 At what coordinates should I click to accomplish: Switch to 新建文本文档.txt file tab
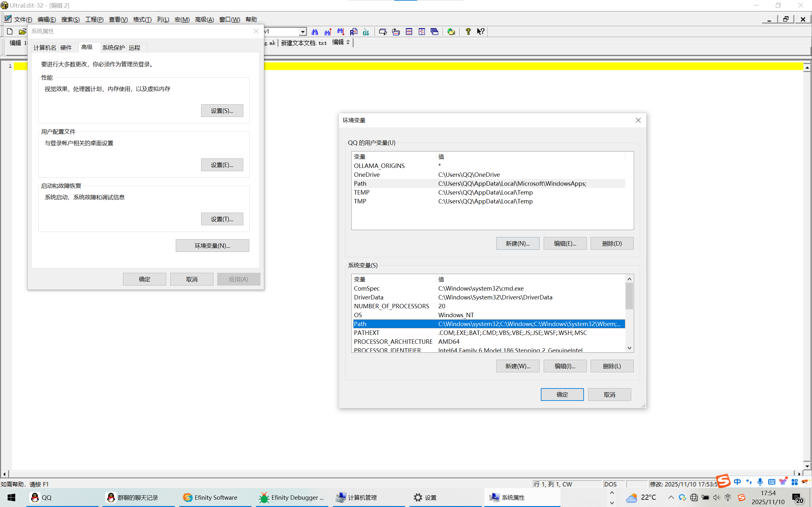[x=303, y=43]
